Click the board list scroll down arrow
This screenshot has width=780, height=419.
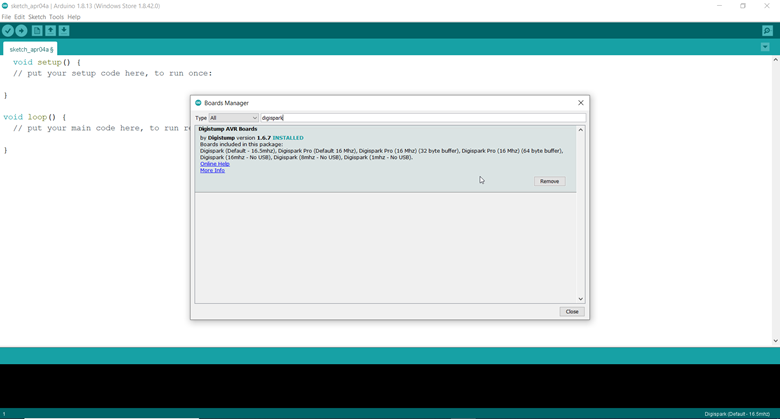[x=581, y=299]
